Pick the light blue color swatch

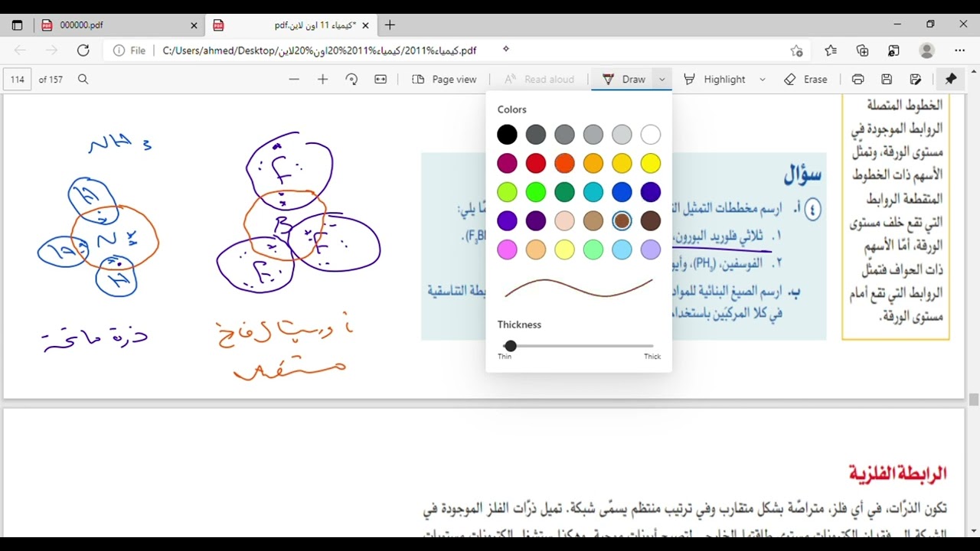point(622,249)
